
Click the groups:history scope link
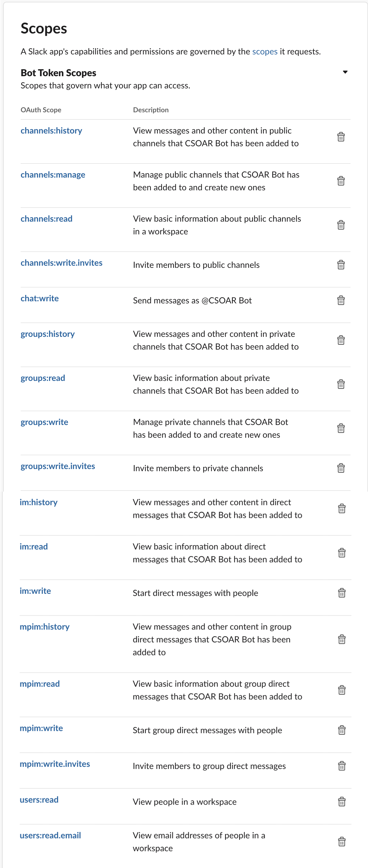point(47,334)
